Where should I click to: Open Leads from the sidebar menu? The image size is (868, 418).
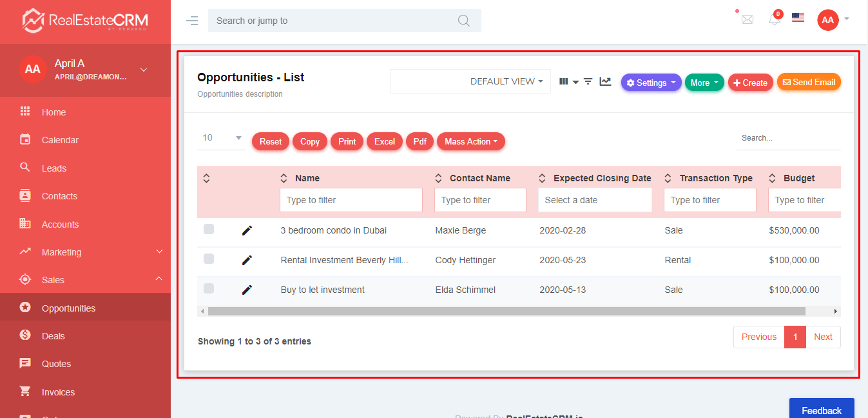point(54,168)
